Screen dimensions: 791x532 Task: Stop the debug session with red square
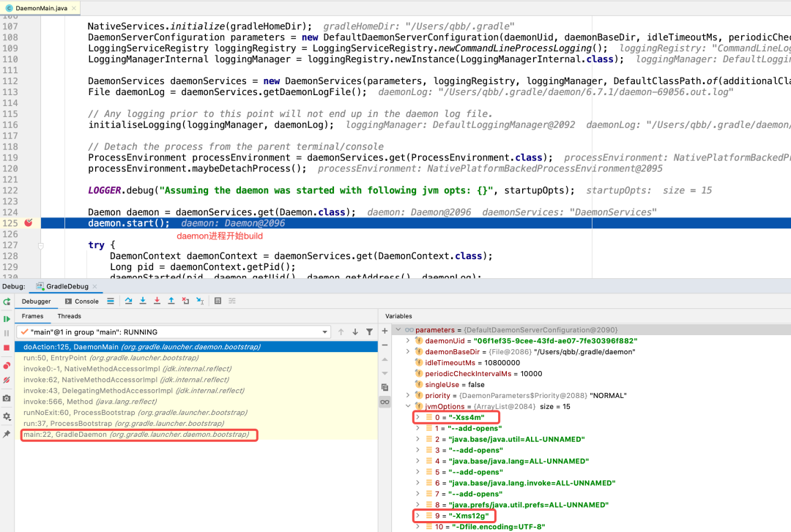click(7, 348)
